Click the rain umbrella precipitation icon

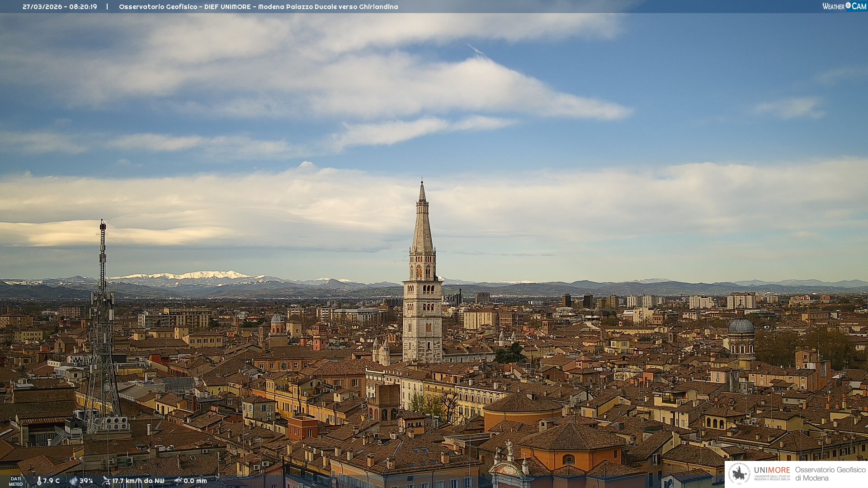(178, 481)
